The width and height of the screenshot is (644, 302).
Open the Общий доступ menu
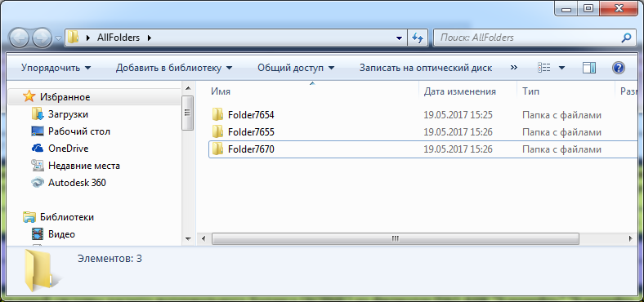[x=296, y=68]
